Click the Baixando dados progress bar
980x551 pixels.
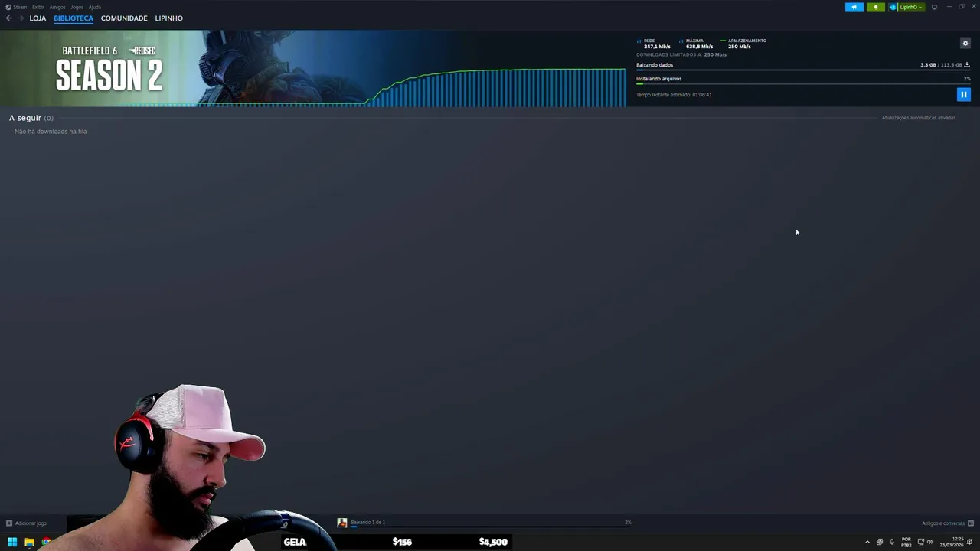(803, 70)
